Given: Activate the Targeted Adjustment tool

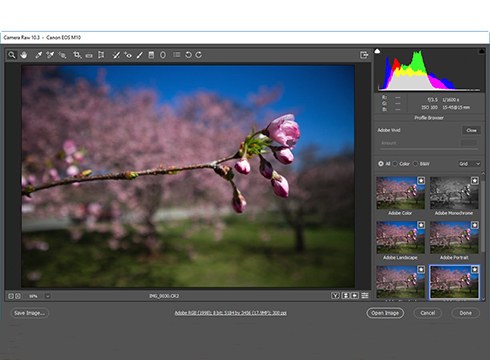Looking at the screenshot, I should point(62,55).
